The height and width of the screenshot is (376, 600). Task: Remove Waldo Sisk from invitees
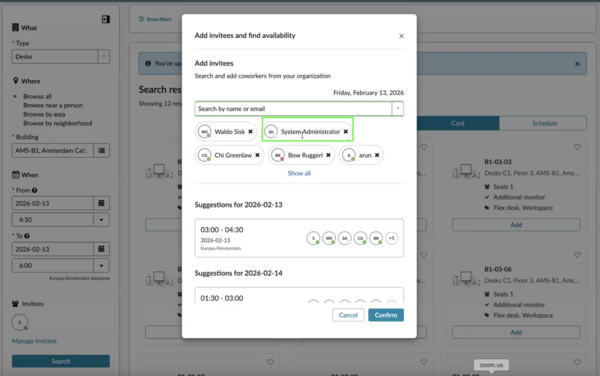click(250, 132)
